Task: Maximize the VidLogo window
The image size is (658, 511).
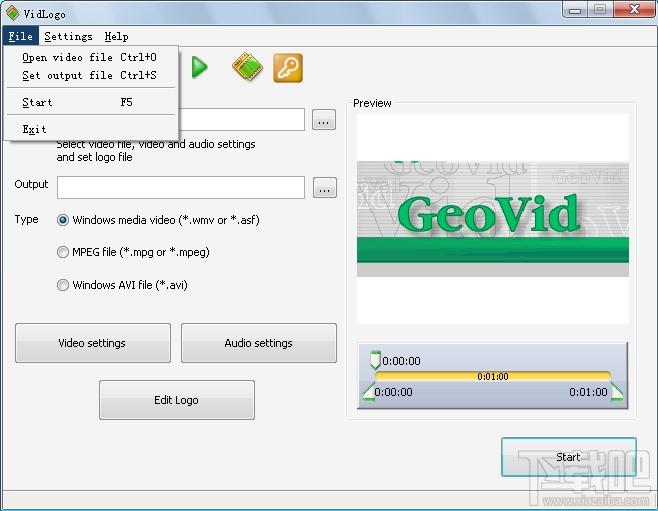Action: pos(600,10)
